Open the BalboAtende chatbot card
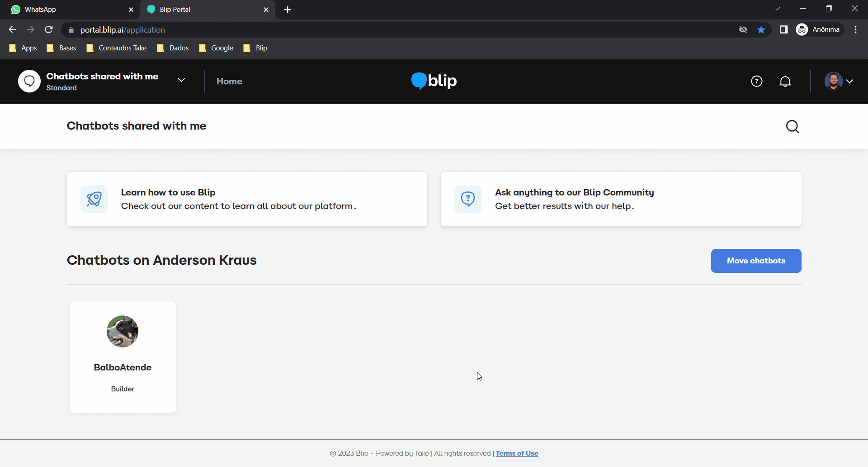Screen dimensions: 868x467 123,357
